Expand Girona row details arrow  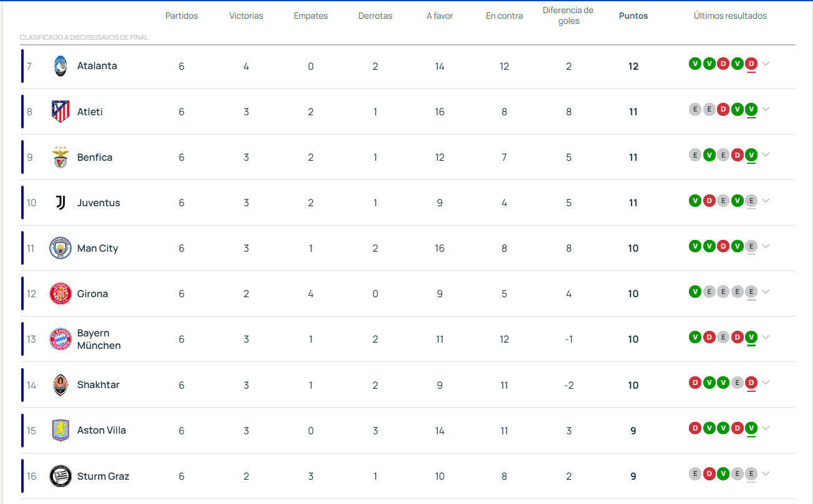coord(766,292)
